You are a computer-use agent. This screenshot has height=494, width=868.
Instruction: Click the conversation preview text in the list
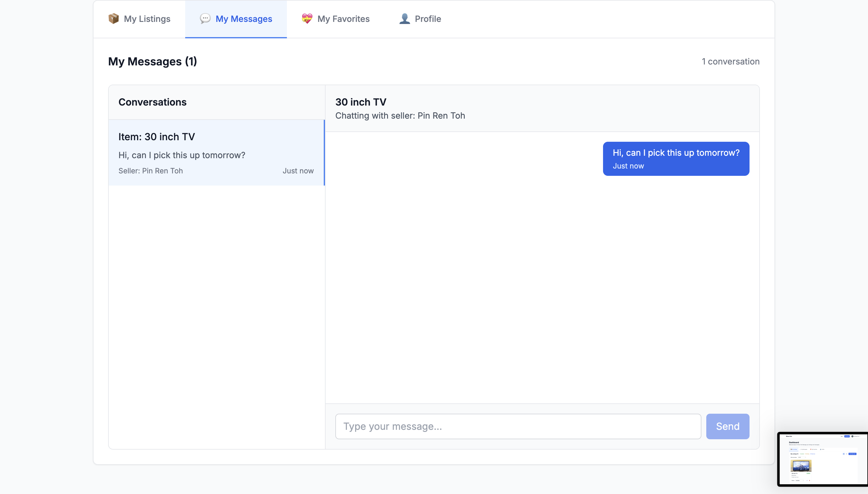[x=182, y=155]
